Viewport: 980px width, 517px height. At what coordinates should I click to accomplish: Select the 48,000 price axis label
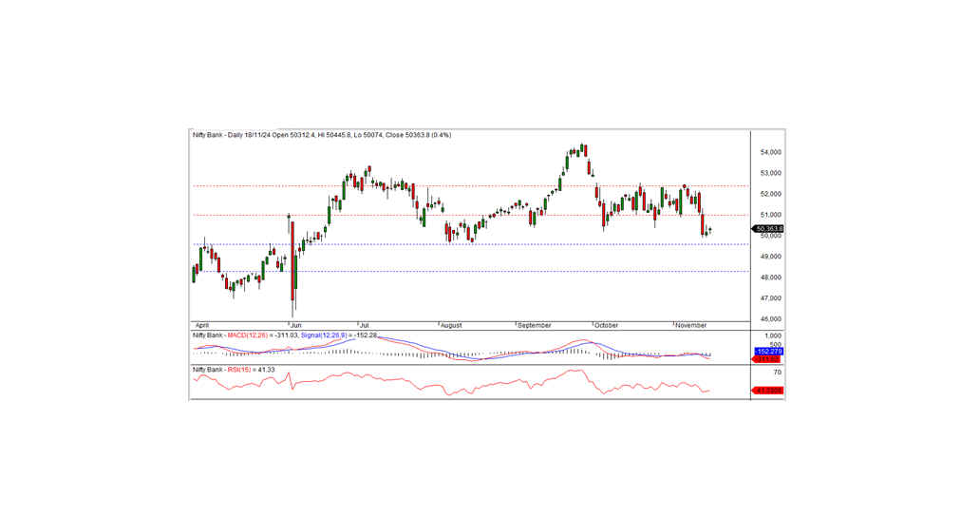click(x=770, y=278)
